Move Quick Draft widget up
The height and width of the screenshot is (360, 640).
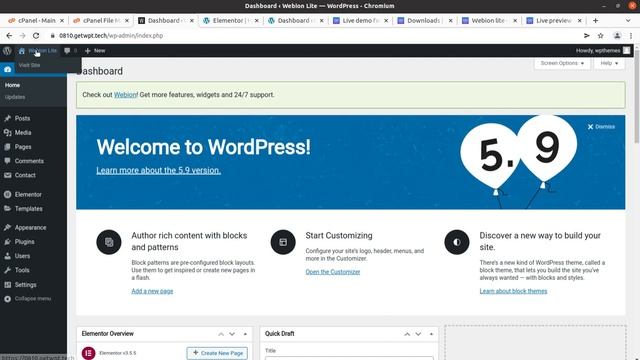pyautogui.click(x=407, y=334)
